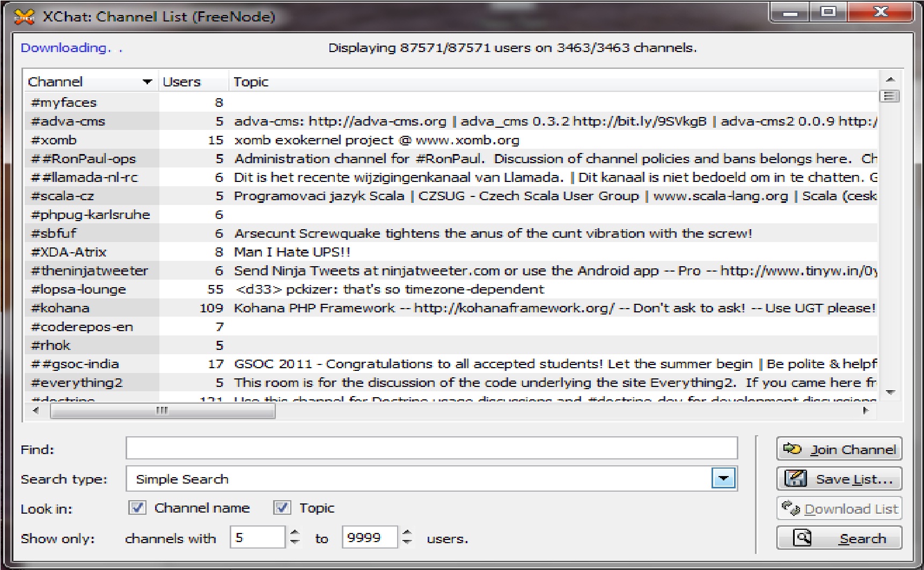924x570 pixels.
Task: Minimize the XChat Channel List window
Action: tap(790, 12)
